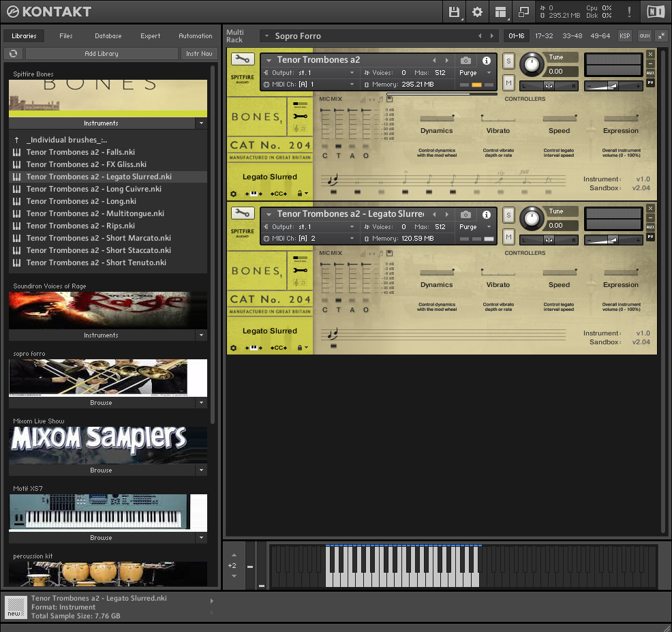
Task: Click the lock icon under first Legato Slurred
Action: [300, 194]
